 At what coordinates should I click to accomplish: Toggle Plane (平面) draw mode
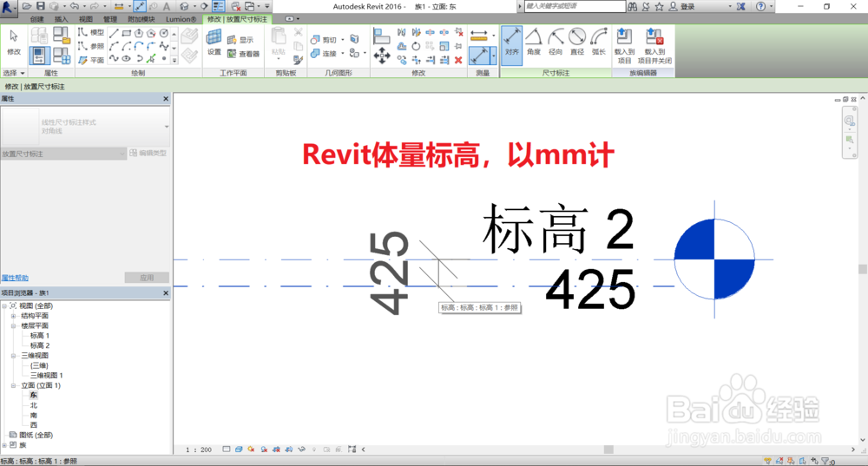(91, 61)
